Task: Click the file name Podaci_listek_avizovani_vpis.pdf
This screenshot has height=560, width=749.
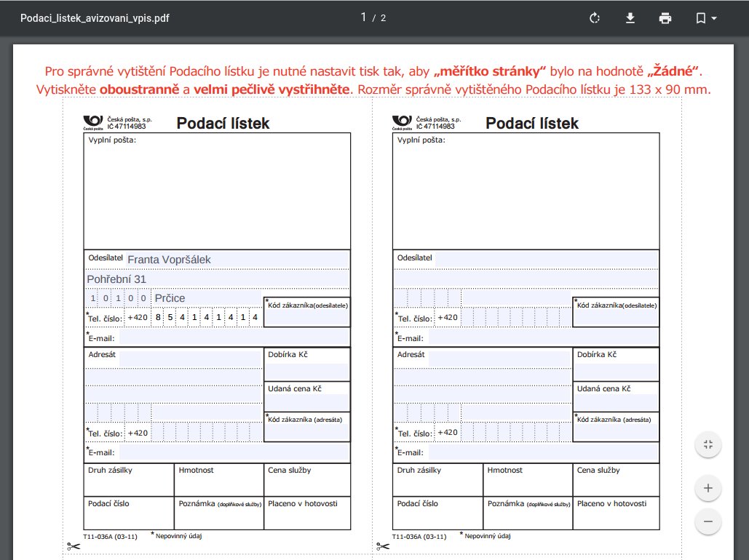Action: (95, 18)
